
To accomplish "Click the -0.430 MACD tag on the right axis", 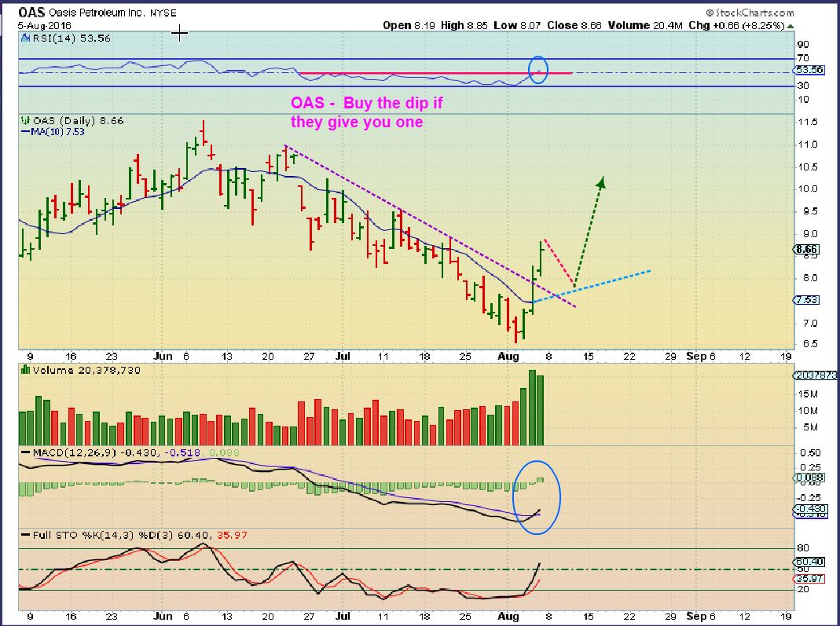I will pyautogui.click(x=811, y=509).
